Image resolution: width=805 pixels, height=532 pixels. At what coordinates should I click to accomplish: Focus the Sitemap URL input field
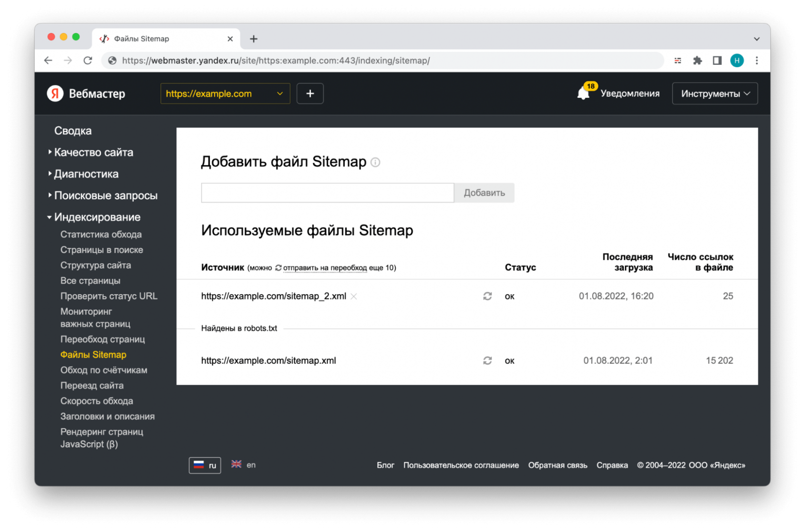click(328, 193)
